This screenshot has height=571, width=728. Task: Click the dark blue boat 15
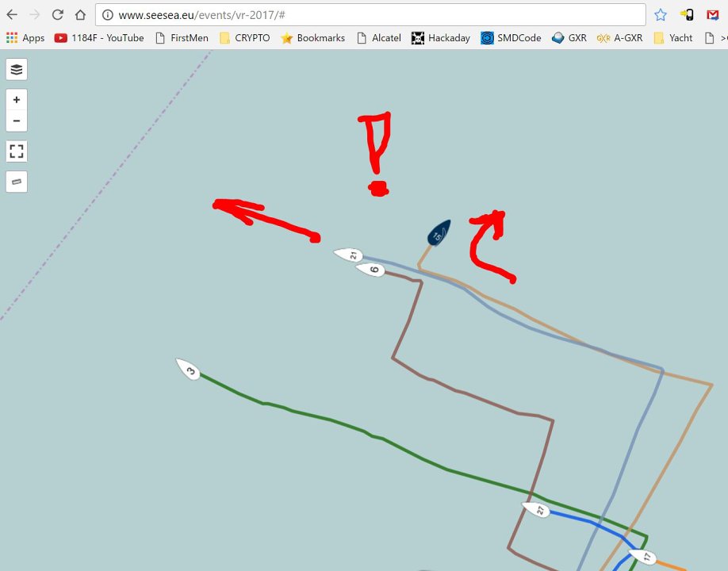[x=439, y=233]
